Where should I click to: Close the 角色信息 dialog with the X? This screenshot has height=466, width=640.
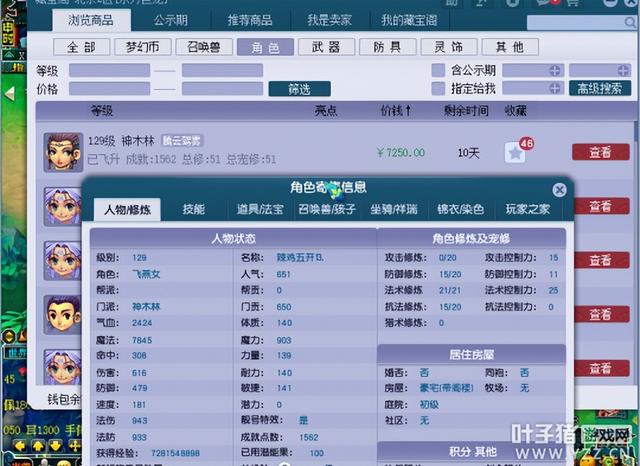559,190
